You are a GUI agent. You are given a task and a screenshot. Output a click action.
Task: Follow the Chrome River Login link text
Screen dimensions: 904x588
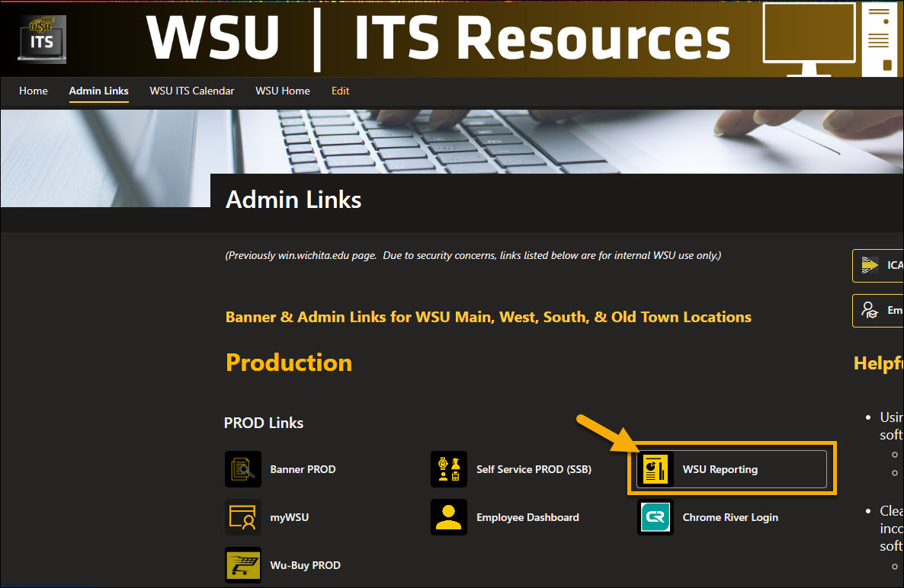click(729, 516)
